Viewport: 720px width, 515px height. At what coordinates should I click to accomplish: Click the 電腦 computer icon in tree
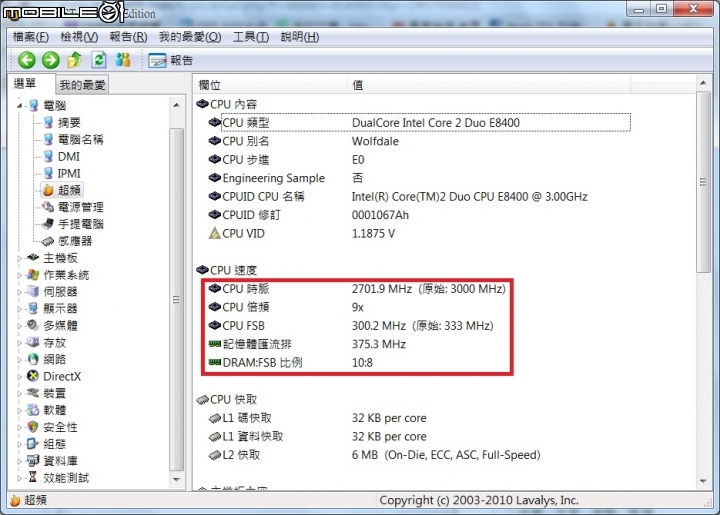coord(34,106)
